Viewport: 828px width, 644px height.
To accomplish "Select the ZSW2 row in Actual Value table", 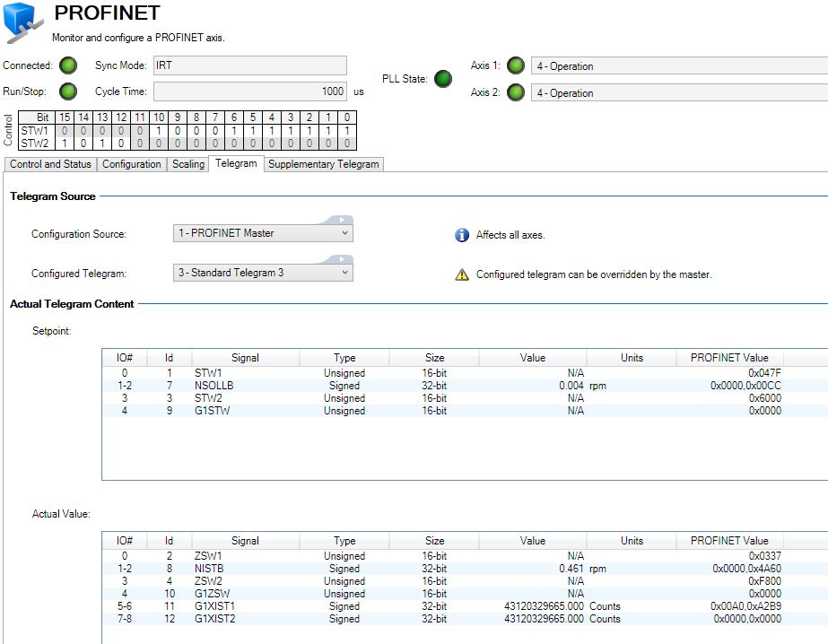I will click(x=465, y=581).
